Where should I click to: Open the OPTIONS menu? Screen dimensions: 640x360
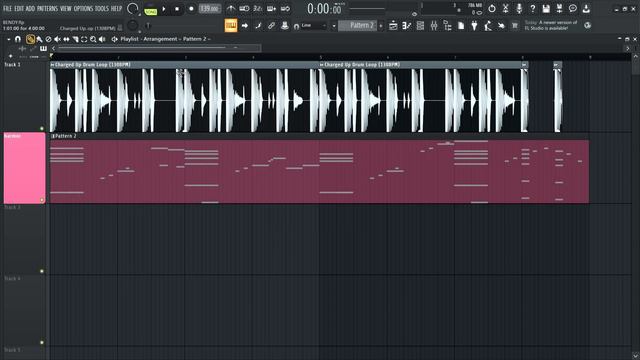click(83, 8)
